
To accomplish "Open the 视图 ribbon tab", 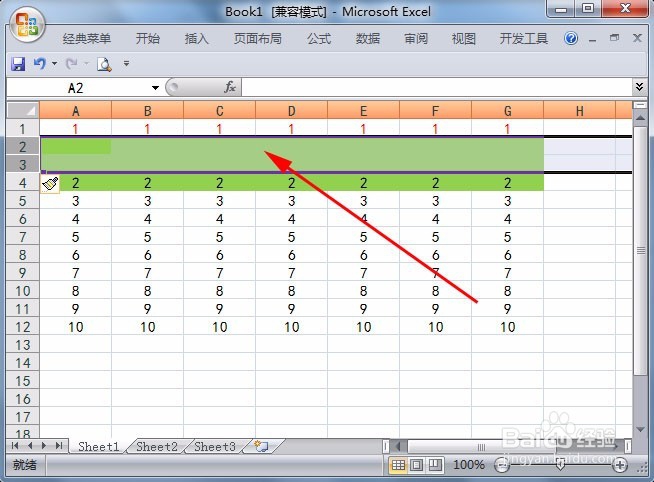I will (x=463, y=39).
